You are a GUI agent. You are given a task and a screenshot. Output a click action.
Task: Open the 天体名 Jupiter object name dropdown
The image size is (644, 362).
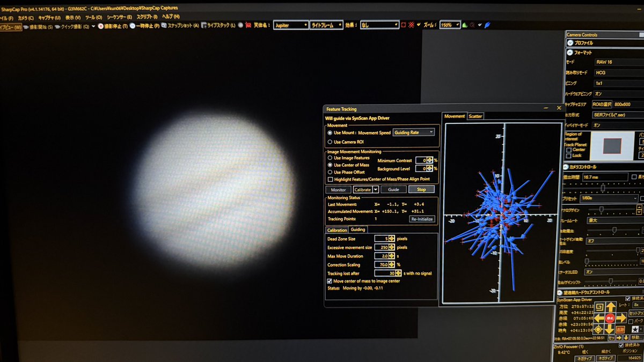(290, 25)
